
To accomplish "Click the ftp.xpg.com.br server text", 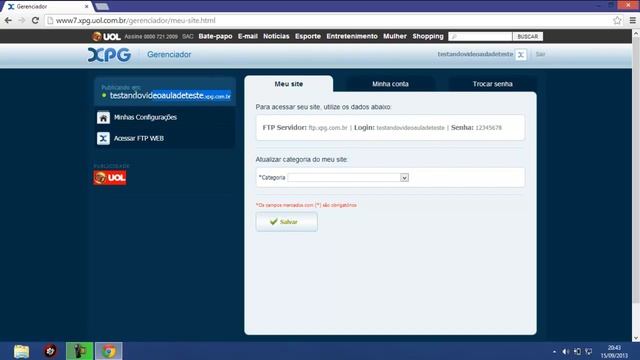I will 328,128.
